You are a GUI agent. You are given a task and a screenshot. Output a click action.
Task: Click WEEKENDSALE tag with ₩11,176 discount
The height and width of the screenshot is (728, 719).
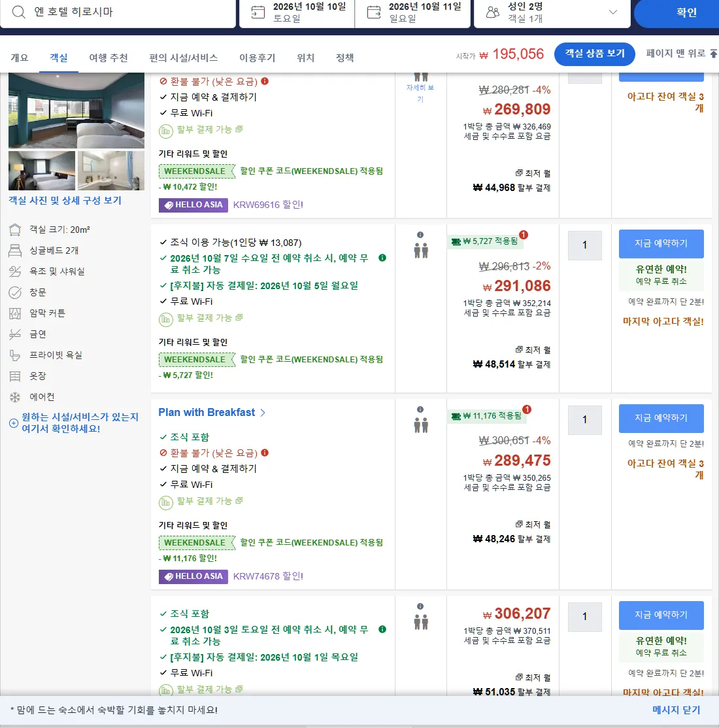coord(197,543)
